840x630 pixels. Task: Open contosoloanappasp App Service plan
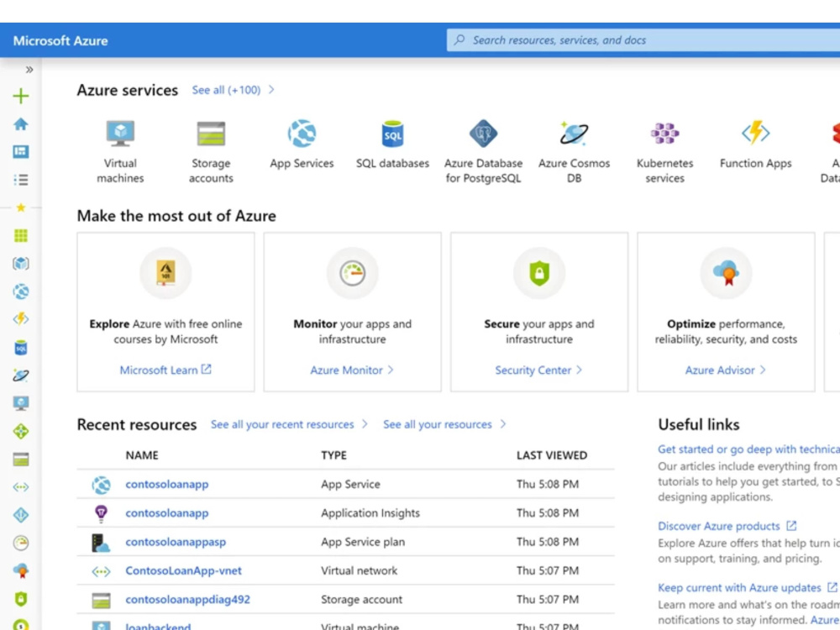pyautogui.click(x=176, y=542)
